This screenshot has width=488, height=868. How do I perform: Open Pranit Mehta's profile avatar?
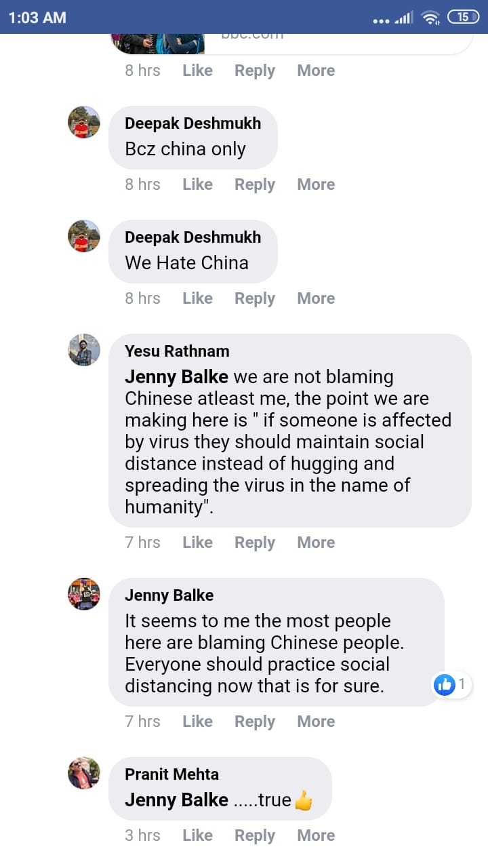click(84, 773)
